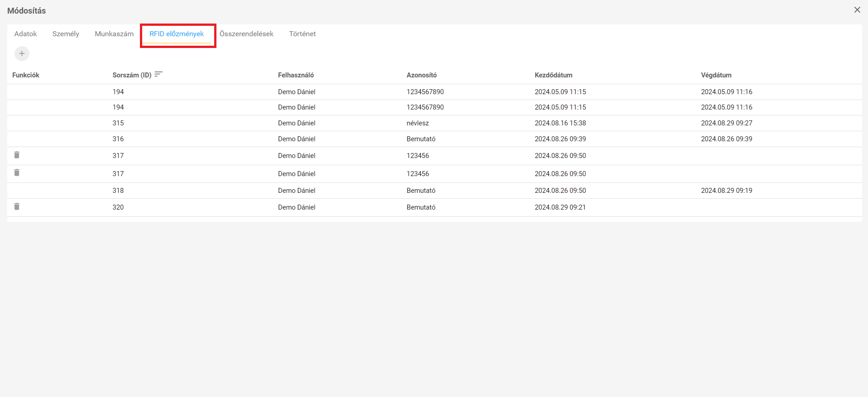Viewport: 868px width, 397px height.
Task: Click the Végdátum column header
Action: [x=716, y=75]
